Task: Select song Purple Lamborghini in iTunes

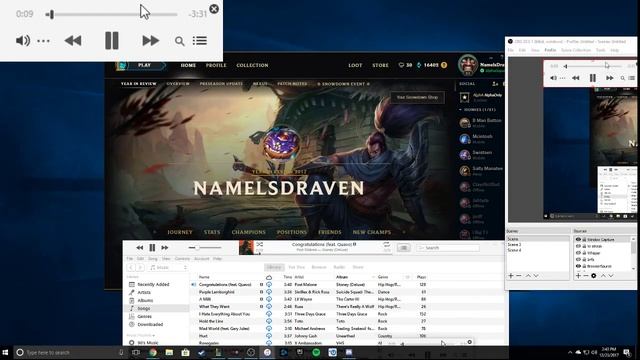Action: (x=216, y=292)
